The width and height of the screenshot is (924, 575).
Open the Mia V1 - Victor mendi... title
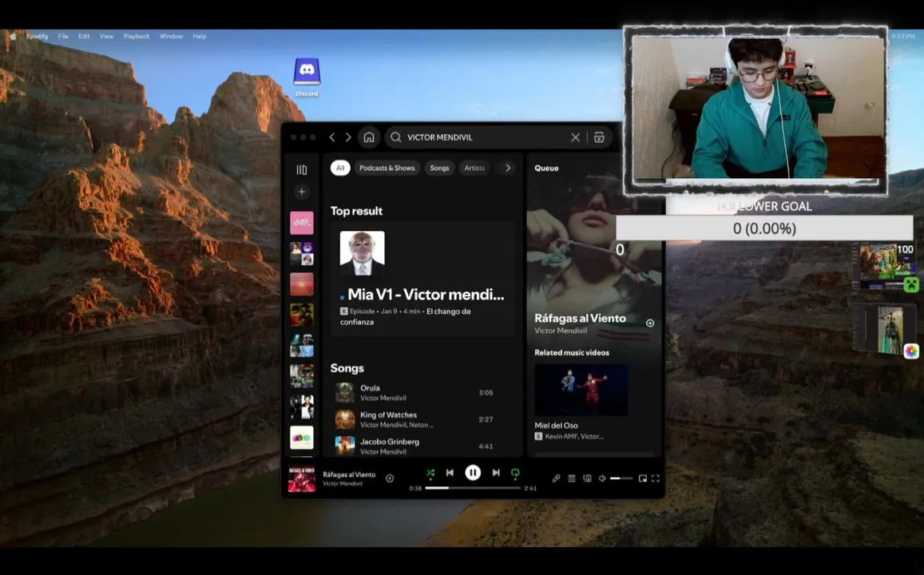pyautogui.click(x=426, y=295)
